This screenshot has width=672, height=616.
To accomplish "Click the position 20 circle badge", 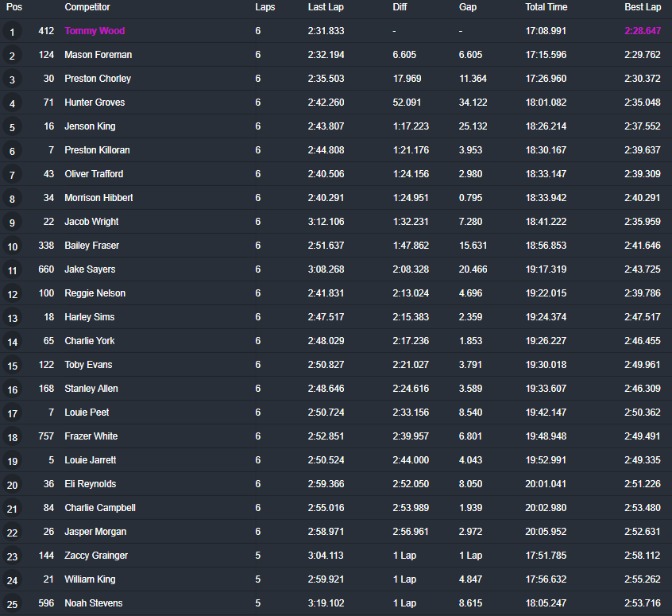I will [12, 486].
